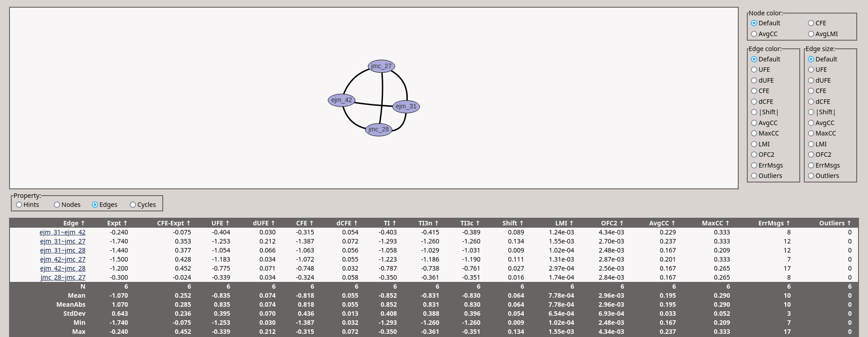The height and width of the screenshot is (337, 868).
Task: Click the jmc_28~jmc_27 edge link
Action: click(x=63, y=277)
